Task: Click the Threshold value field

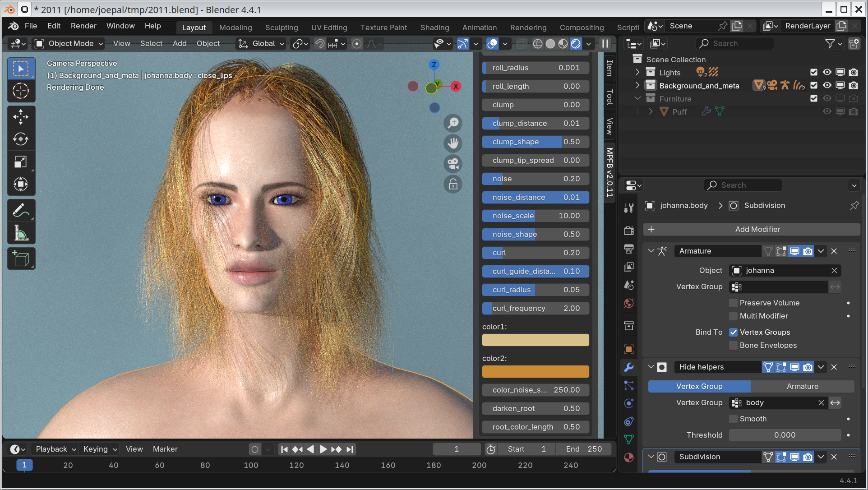Action: click(785, 435)
